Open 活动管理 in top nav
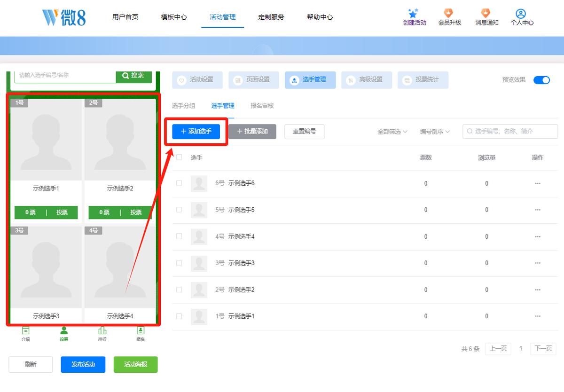 click(223, 17)
